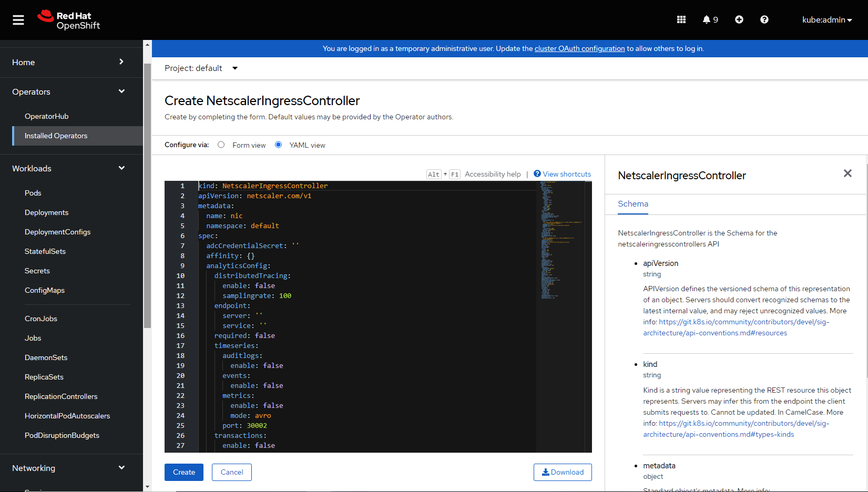
Task: Open HorizontalPodAutoscalers page
Action: tap(67, 416)
